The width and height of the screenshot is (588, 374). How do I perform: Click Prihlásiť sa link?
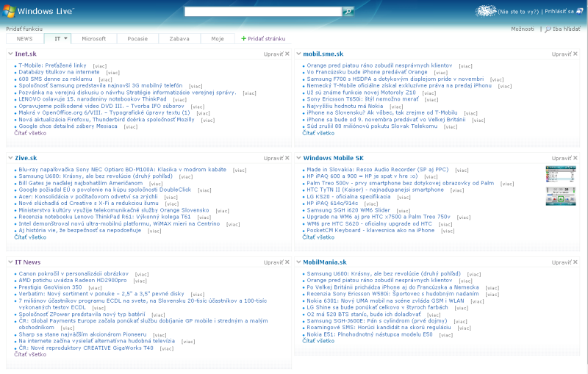559,11
